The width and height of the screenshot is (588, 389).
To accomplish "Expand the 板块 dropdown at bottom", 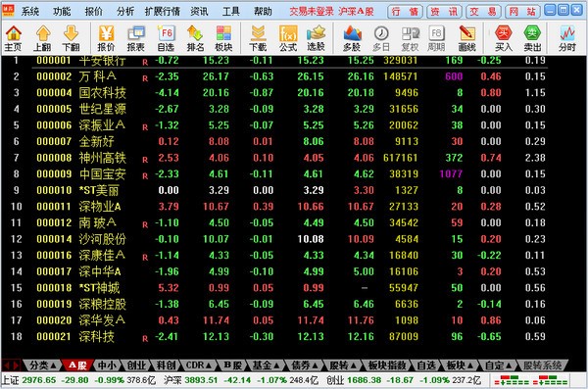I will [x=460, y=365].
